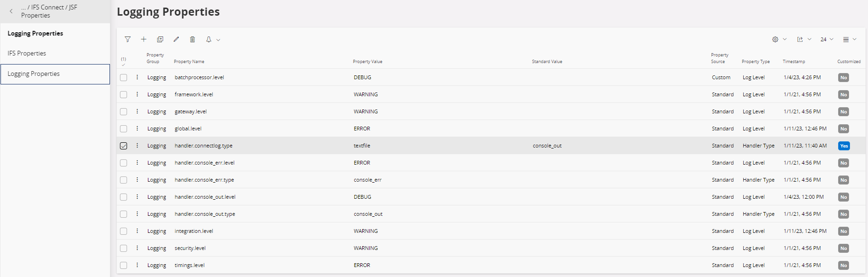Image resolution: width=868 pixels, height=277 pixels.
Task: Click the Timestamp column header
Action: click(794, 62)
